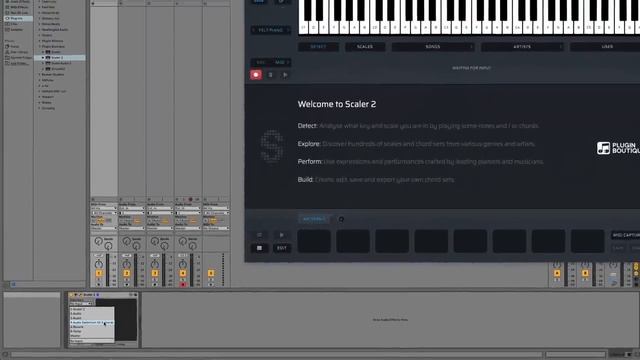Click the track 4 pan knob
640x360 pixels.
[x=183, y=264]
